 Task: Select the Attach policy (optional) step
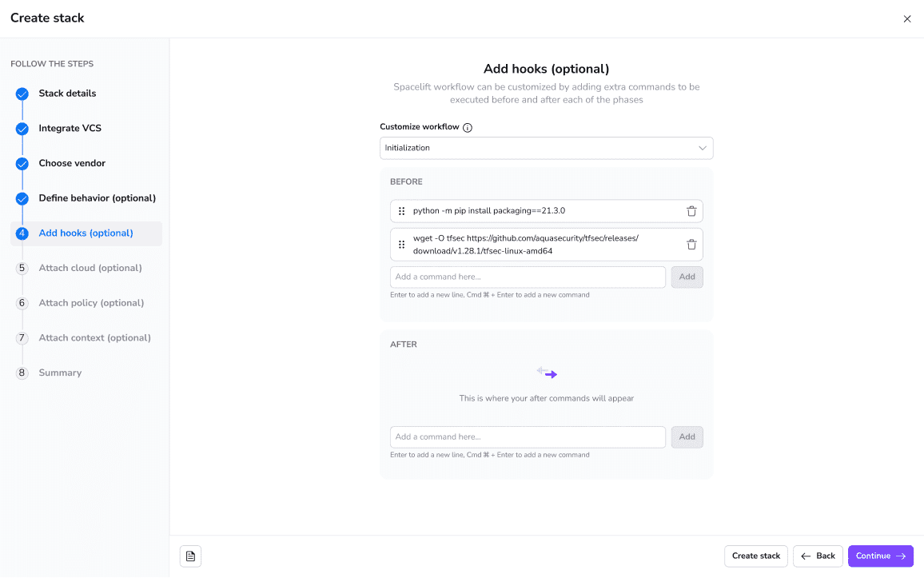click(90, 303)
